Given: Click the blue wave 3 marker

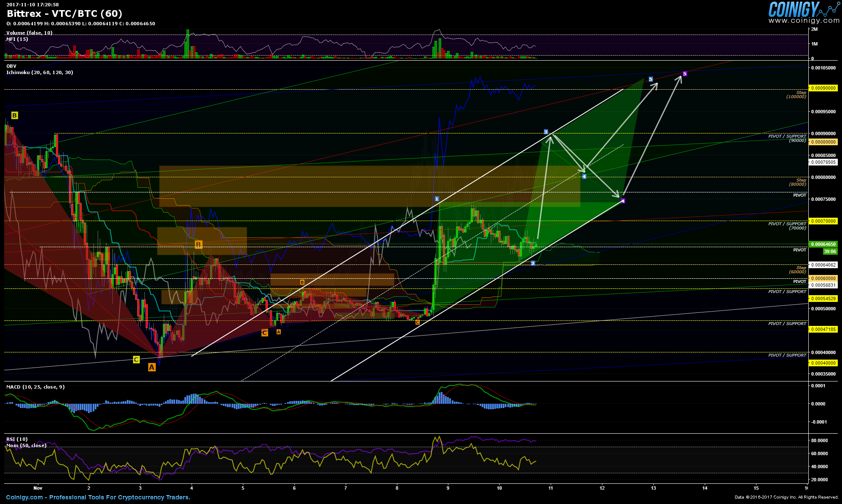Looking at the screenshot, I should [546, 132].
